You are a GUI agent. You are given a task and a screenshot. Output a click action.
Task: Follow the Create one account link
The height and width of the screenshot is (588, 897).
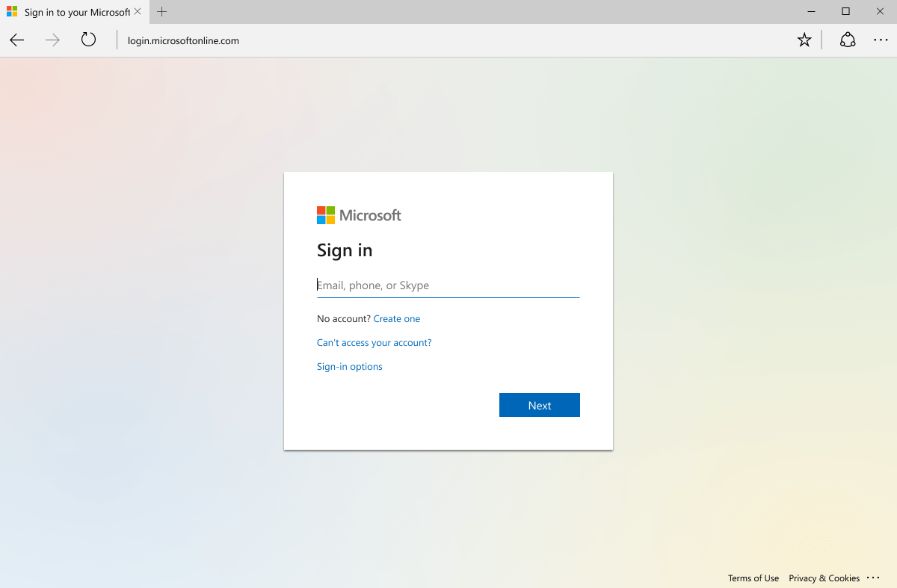396,319
